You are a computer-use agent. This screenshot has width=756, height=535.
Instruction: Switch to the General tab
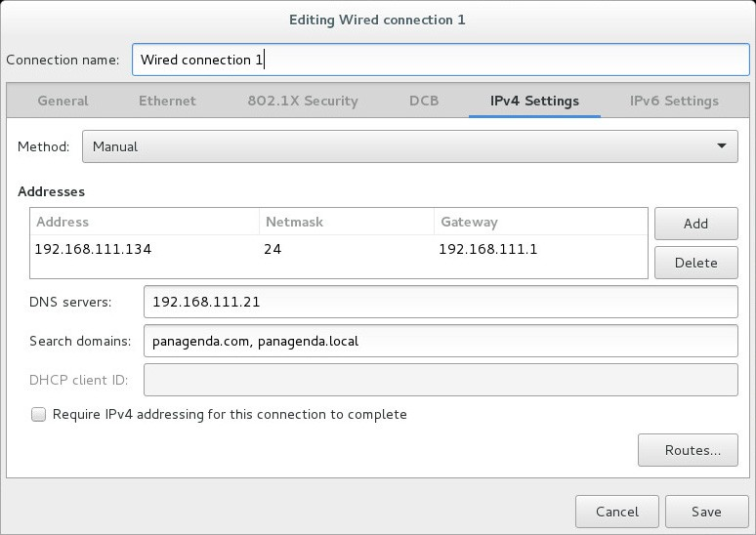[x=63, y=101]
